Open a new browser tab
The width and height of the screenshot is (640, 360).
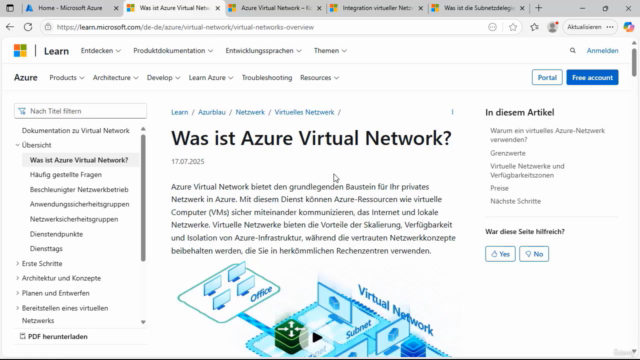coord(539,8)
